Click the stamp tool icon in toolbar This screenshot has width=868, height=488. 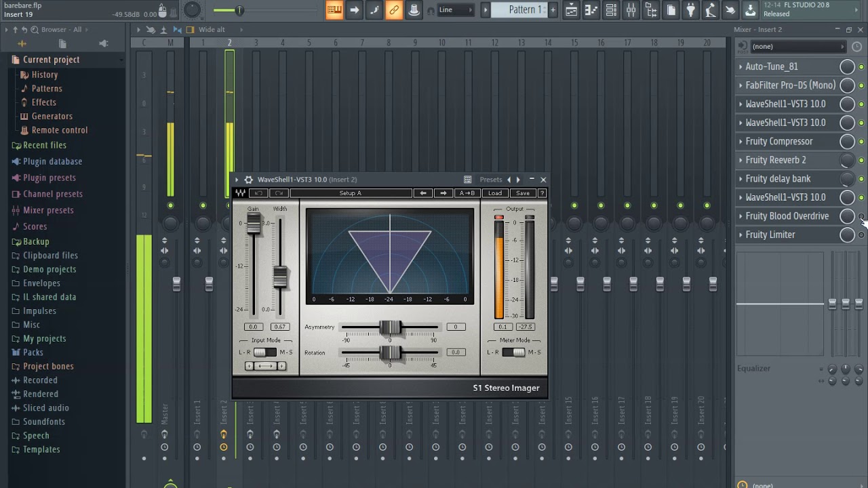[414, 9]
